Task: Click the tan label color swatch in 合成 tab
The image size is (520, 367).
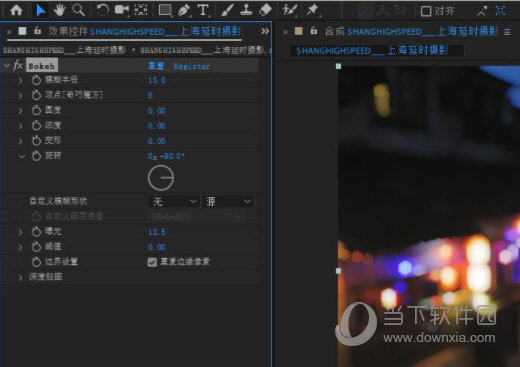Action: point(298,31)
